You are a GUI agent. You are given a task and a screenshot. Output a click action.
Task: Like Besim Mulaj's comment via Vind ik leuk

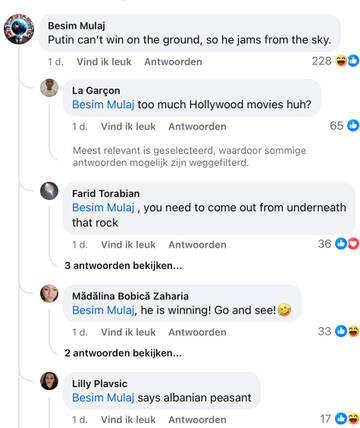pyautogui.click(x=104, y=62)
